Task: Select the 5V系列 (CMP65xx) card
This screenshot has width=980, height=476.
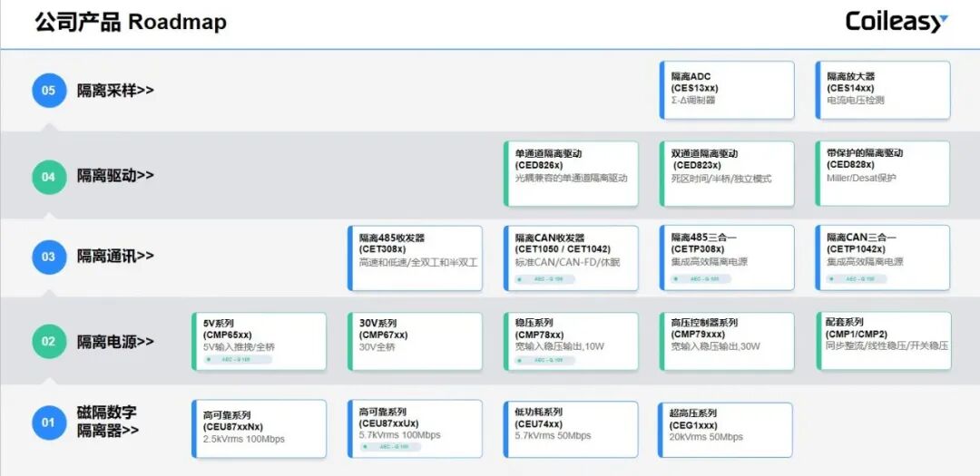Action: pyautogui.click(x=259, y=342)
